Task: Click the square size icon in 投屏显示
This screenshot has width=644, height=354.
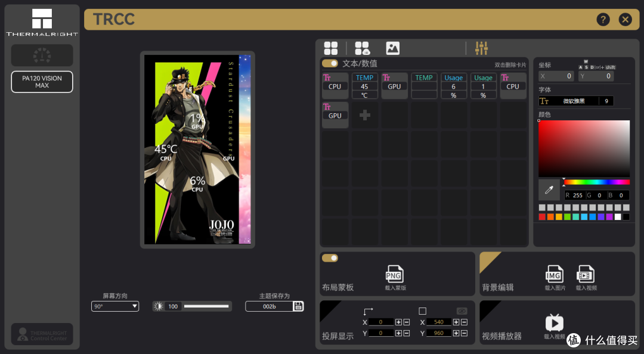Action: 422,311
